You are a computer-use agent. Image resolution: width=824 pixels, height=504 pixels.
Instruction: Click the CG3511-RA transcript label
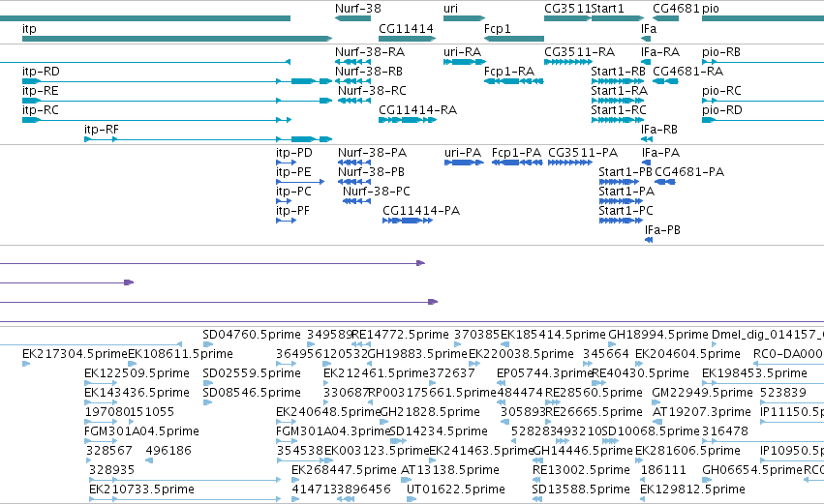tap(580, 52)
